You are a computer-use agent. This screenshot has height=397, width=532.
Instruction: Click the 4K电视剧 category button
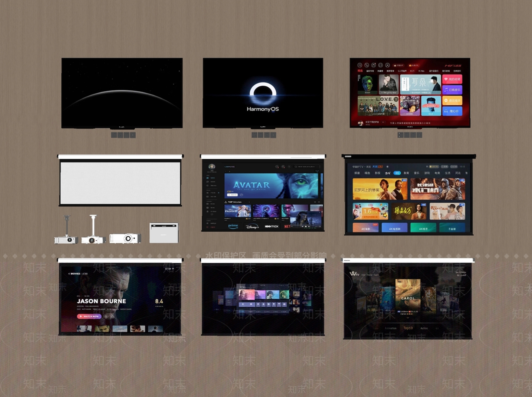395,228
